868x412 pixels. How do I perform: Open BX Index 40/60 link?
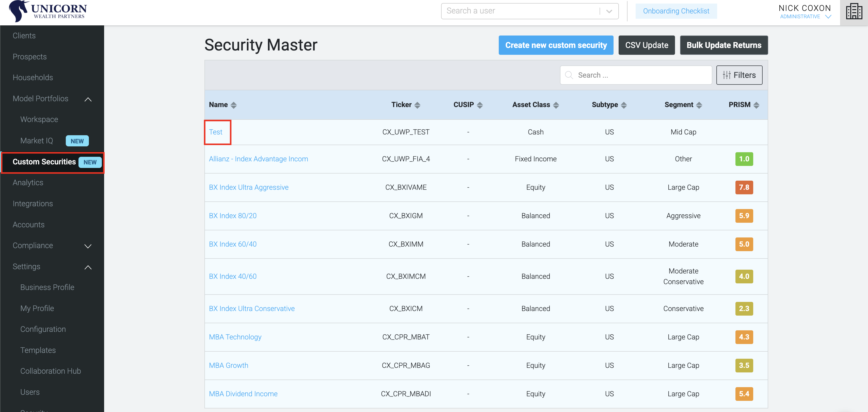point(233,276)
